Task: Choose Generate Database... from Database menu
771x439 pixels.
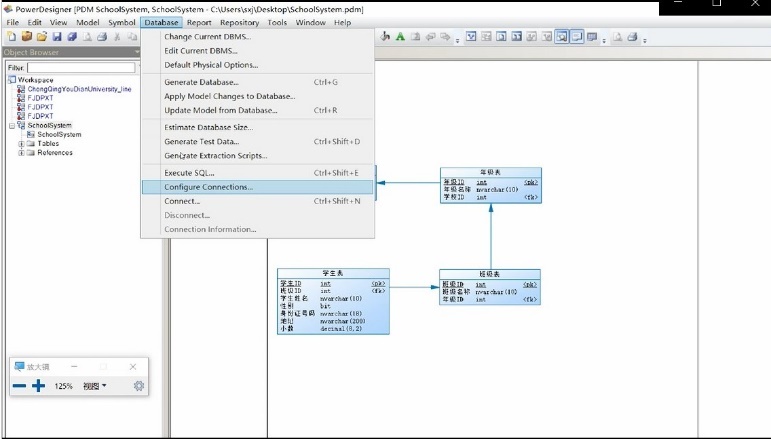Action: 202,82
